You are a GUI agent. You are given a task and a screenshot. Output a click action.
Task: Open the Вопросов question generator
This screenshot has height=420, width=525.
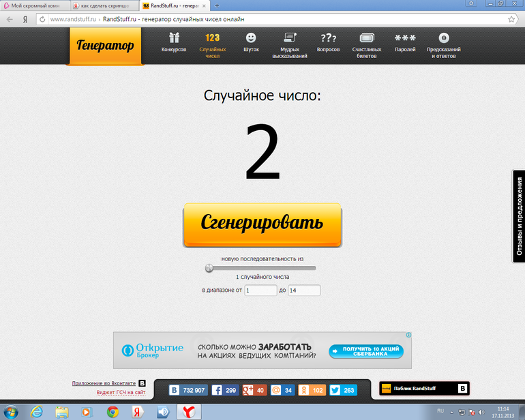coord(328,42)
